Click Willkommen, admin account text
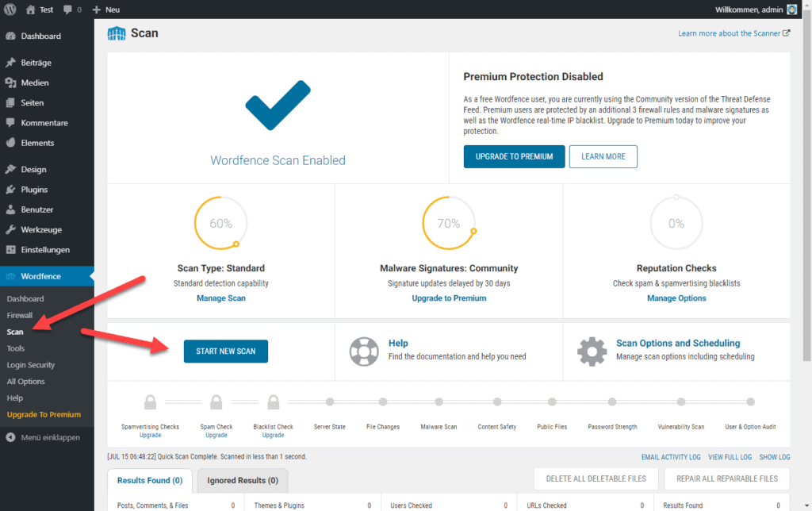Image resolution: width=812 pixels, height=511 pixels. (x=749, y=10)
